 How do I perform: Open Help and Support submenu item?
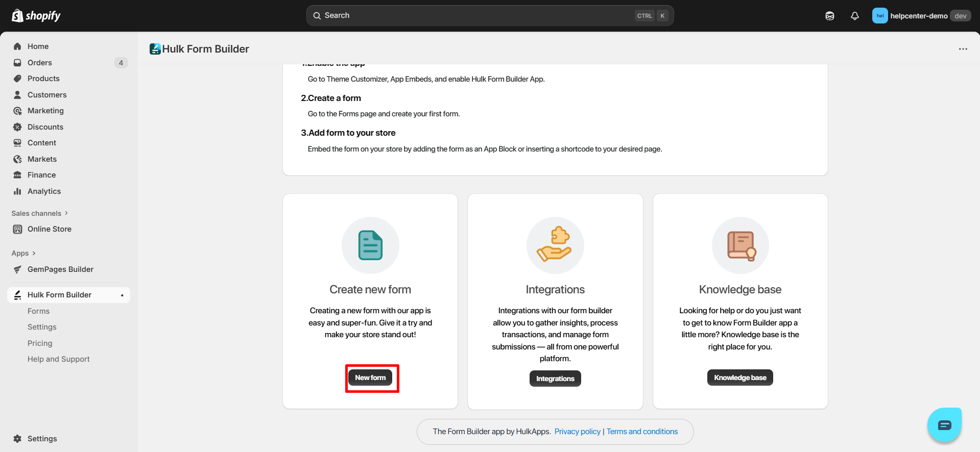59,359
